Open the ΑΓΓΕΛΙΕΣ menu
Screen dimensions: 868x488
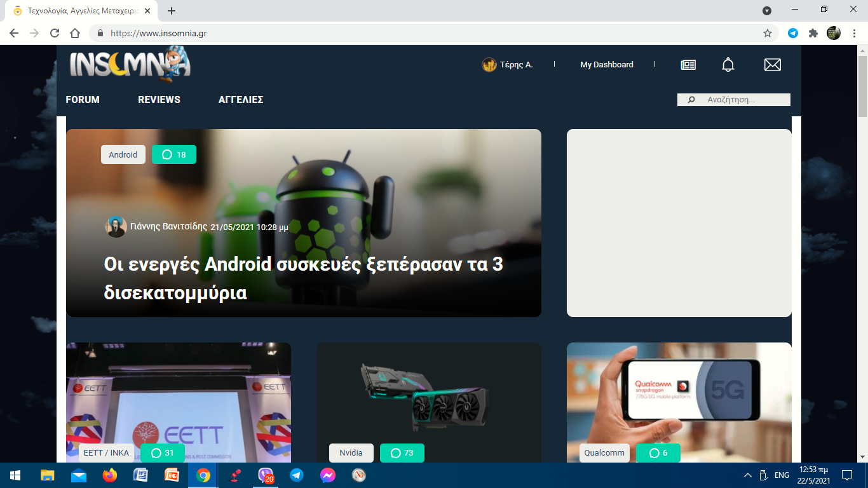[x=241, y=100]
